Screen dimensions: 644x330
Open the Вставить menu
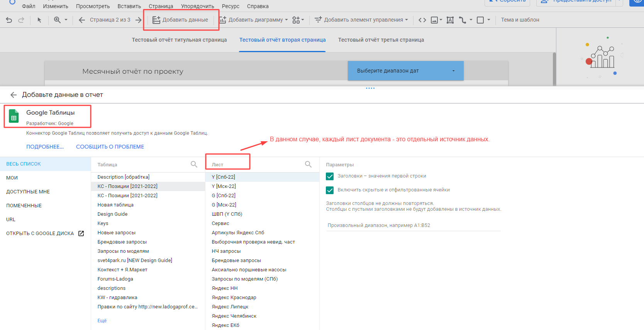click(129, 6)
